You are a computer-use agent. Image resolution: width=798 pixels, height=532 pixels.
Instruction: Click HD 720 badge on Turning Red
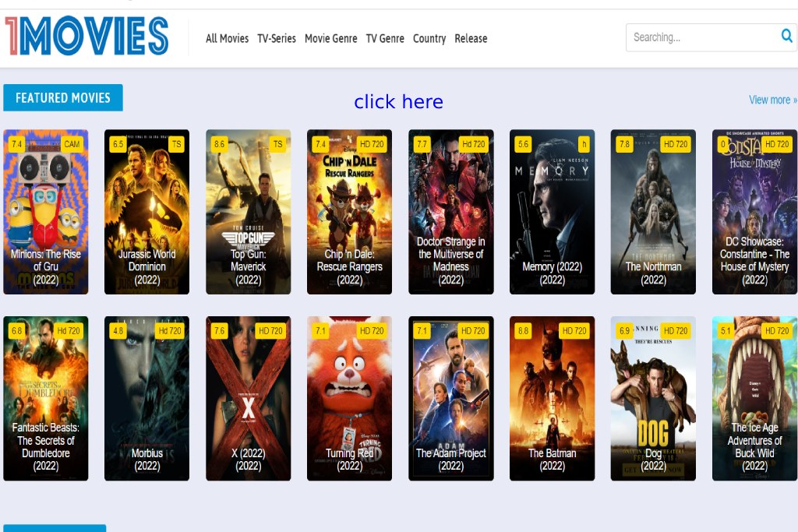(x=372, y=331)
